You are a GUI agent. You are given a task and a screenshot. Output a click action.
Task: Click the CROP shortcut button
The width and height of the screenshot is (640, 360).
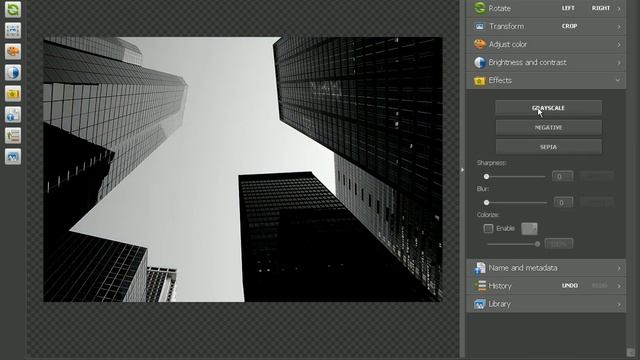coord(569,26)
